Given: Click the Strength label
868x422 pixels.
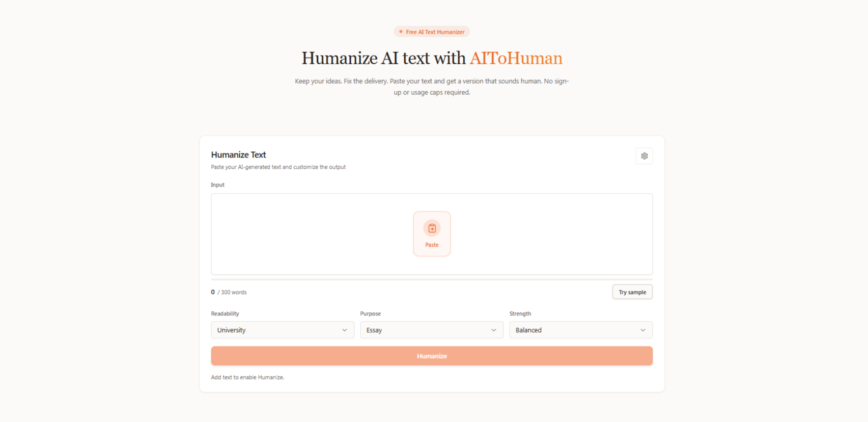Looking at the screenshot, I should [x=520, y=313].
